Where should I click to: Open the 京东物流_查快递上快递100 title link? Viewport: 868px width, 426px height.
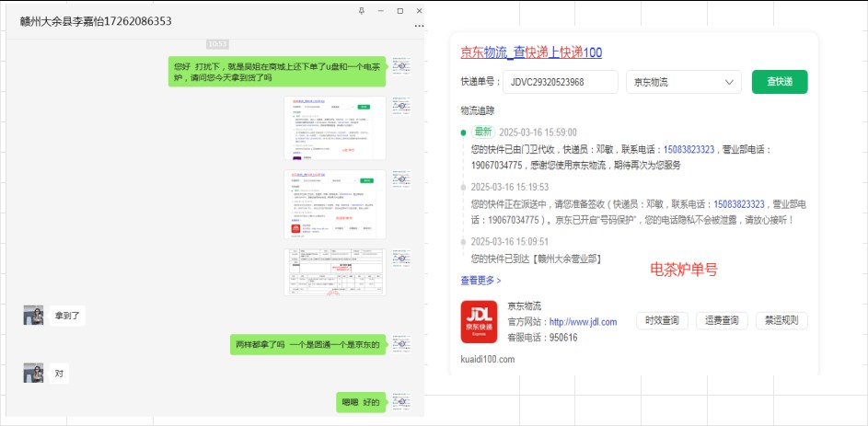click(531, 52)
